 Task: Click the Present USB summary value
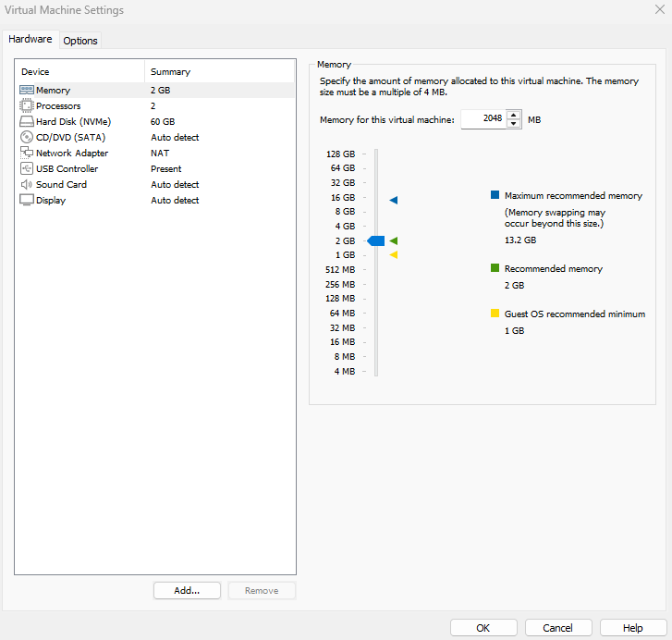pyautogui.click(x=165, y=168)
